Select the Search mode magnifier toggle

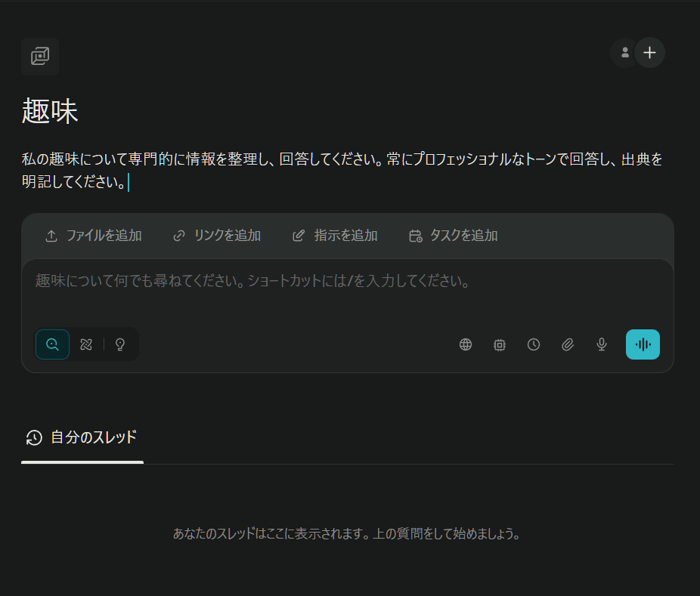(x=53, y=344)
